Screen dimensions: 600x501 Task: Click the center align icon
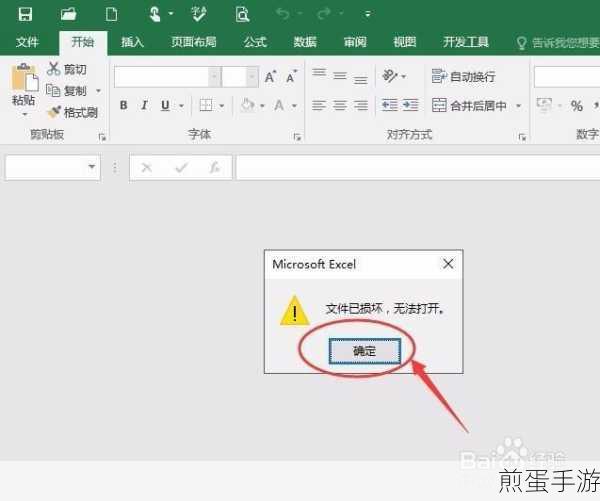[x=340, y=105]
